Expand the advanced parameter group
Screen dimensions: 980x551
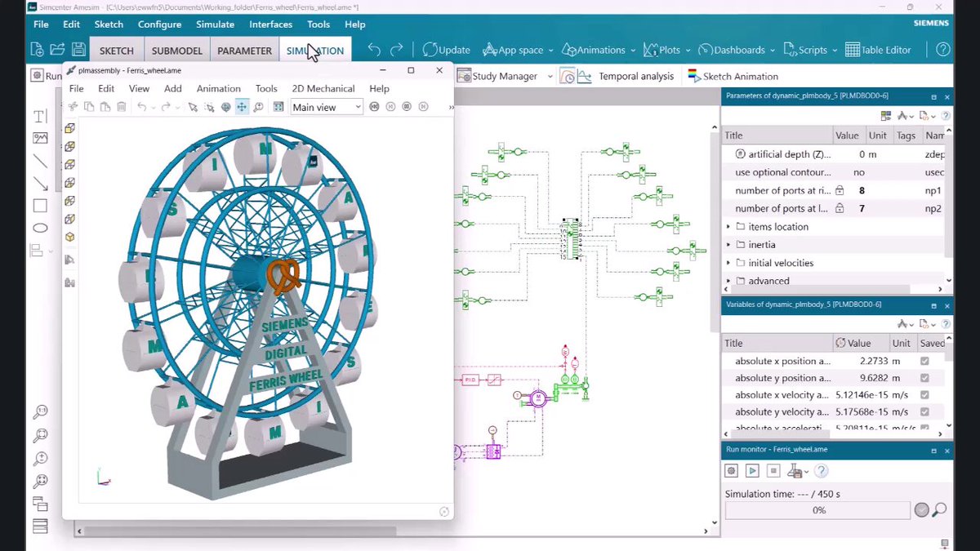728,281
